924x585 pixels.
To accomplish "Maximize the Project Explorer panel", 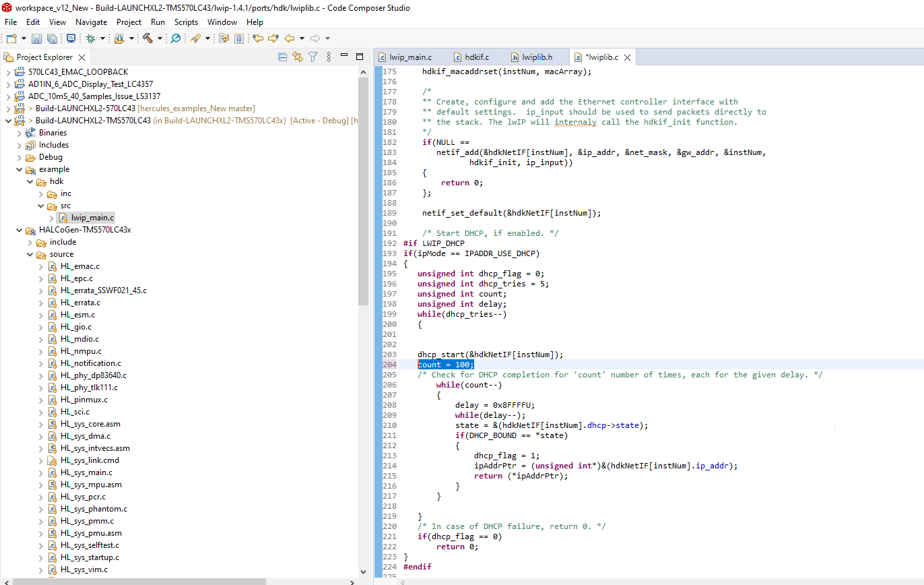I will 360,57.
